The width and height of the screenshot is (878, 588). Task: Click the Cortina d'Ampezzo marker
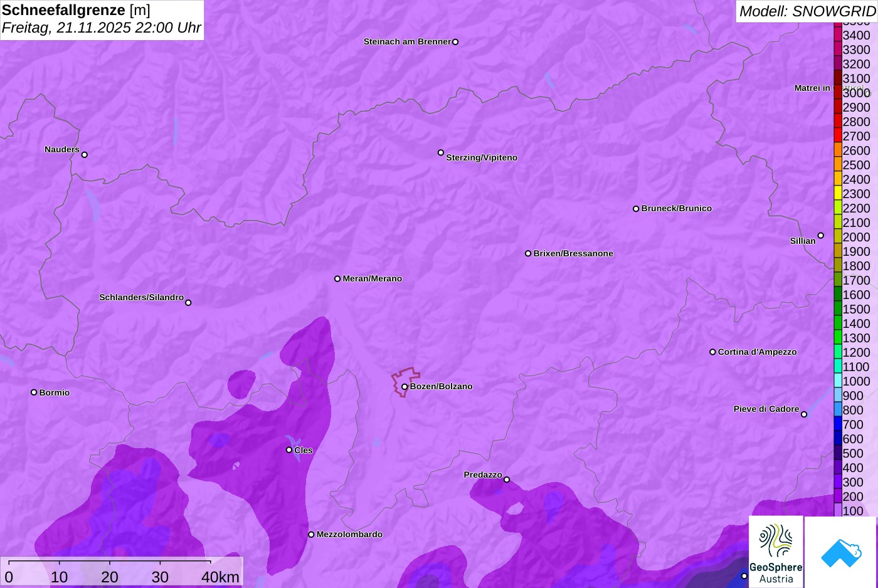[x=712, y=352]
